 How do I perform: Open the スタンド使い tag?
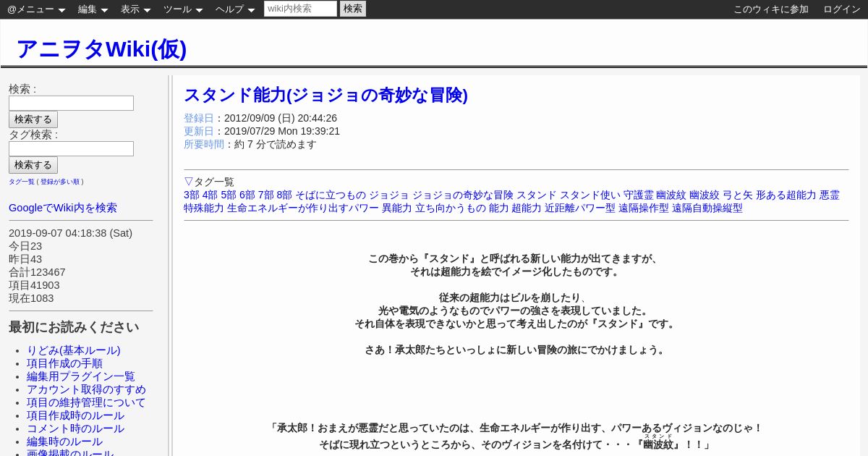(x=590, y=195)
